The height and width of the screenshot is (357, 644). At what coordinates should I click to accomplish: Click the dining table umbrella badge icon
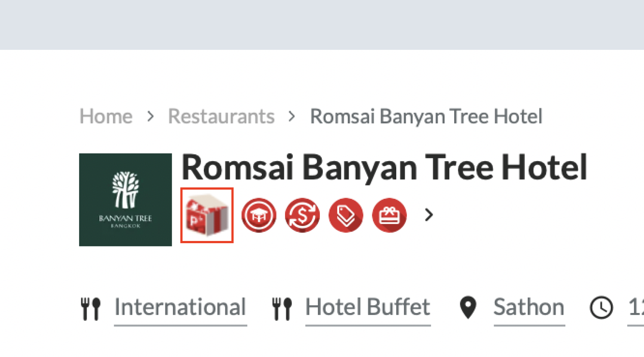pyautogui.click(x=259, y=215)
